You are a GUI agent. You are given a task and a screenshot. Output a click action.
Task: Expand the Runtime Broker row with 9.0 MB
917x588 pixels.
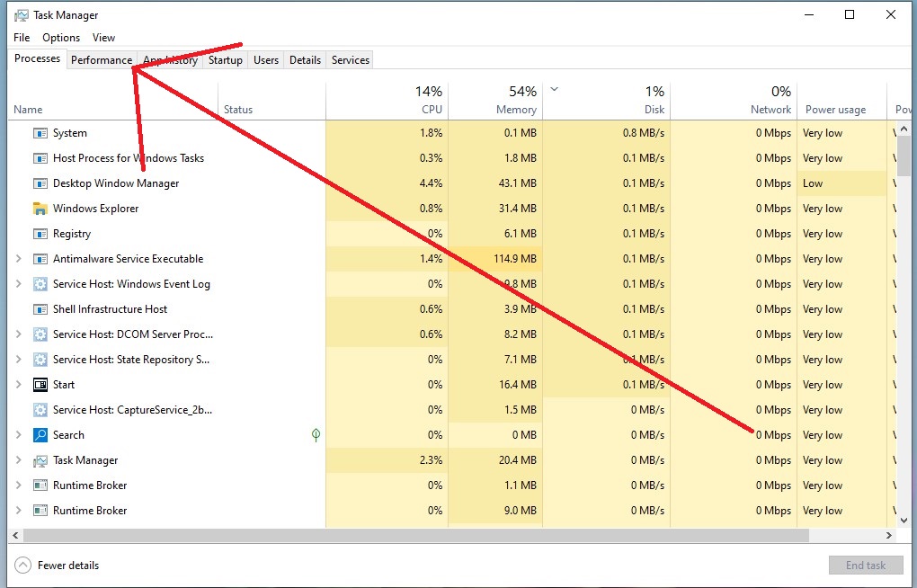(x=18, y=510)
